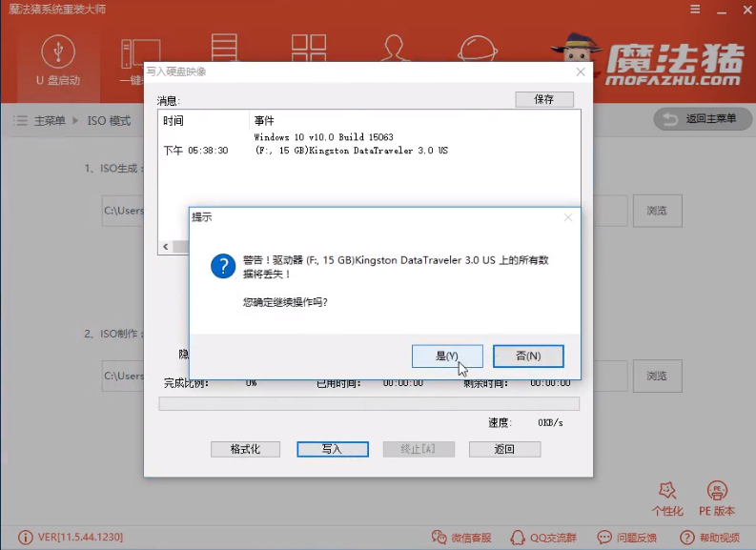
Task: Click the message list left scroll arrow
Action: [165, 247]
